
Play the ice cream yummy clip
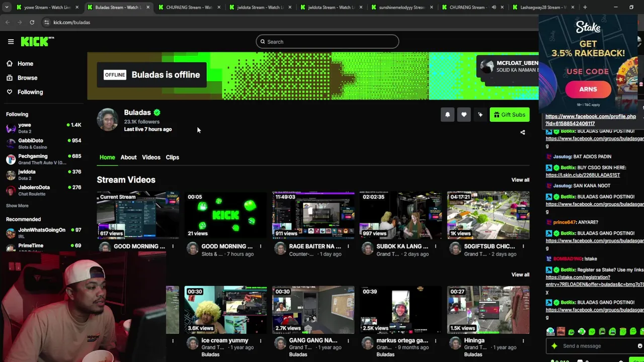coord(225,310)
